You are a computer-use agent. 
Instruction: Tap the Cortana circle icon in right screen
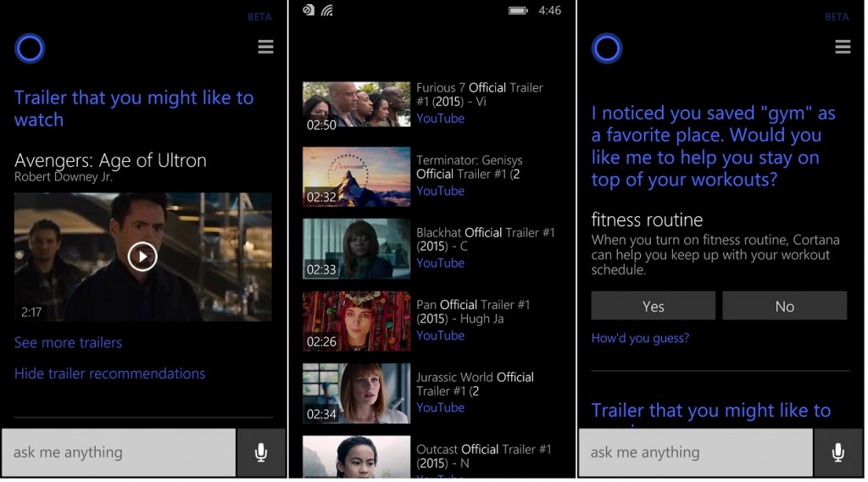click(x=607, y=48)
